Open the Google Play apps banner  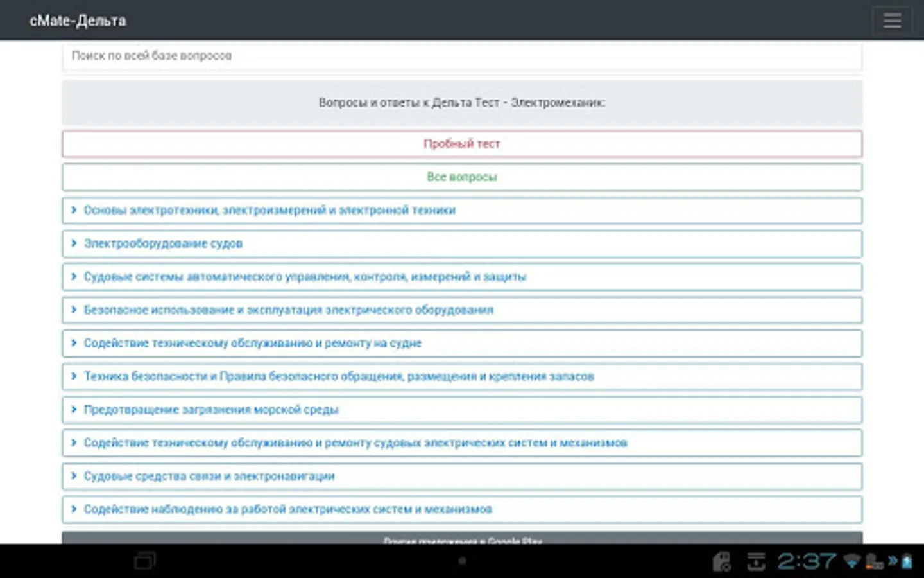(x=462, y=538)
